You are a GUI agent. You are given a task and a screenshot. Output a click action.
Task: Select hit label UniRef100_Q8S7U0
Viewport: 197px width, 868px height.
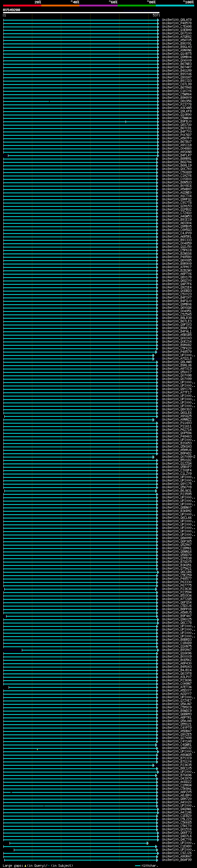pyautogui.click(x=177, y=125)
